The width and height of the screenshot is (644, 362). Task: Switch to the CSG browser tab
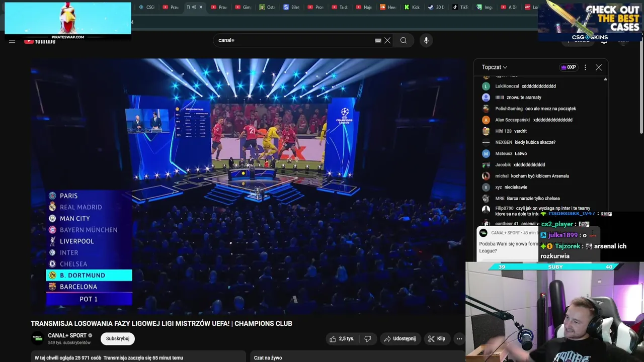tap(146, 7)
